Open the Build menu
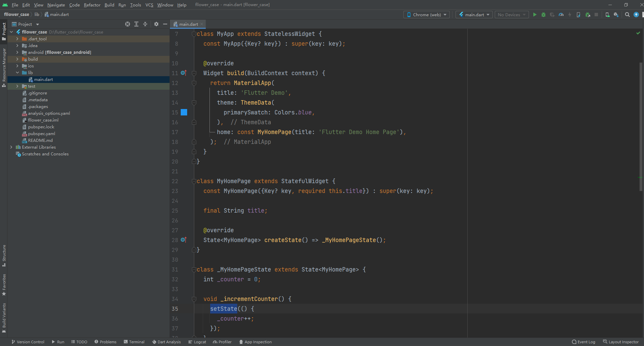Image resolution: width=644 pixels, height=346 pixels. (109, 5)
